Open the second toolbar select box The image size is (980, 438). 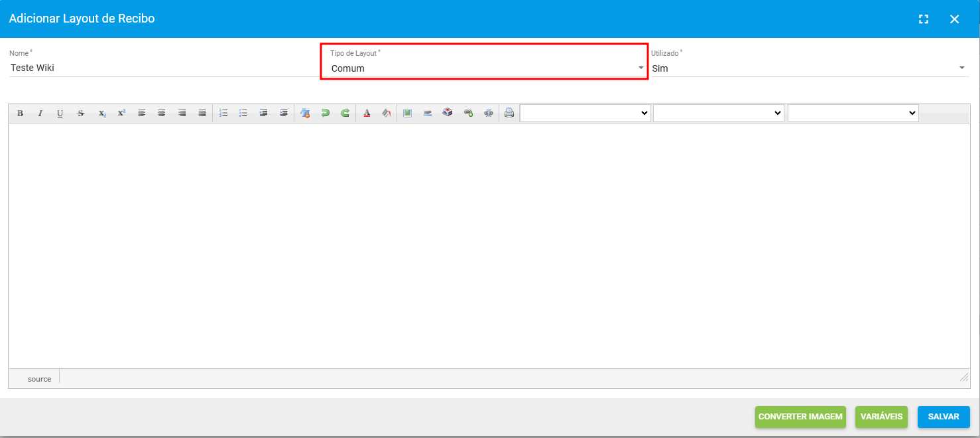[x=719, y=113]
